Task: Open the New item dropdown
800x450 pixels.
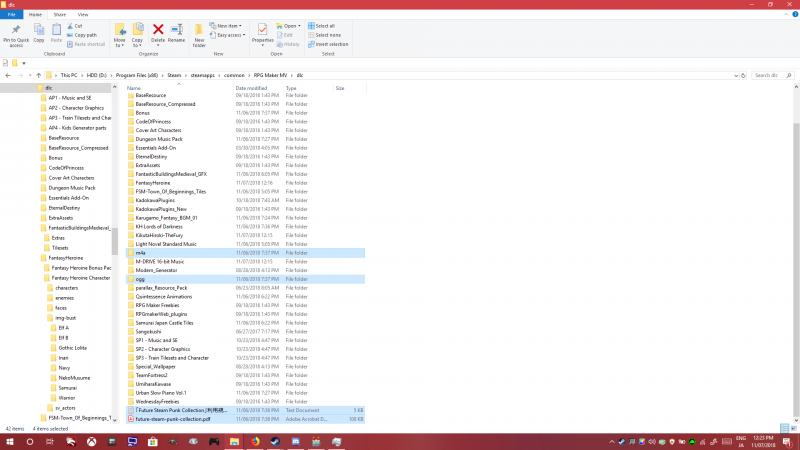Action: [x=226, y=26]
